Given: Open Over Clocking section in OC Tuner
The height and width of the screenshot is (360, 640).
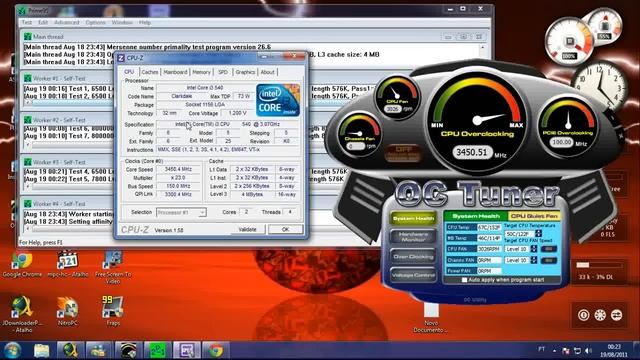Looking at the screenshot, I should pyautogui.click(x=413, y=257).
